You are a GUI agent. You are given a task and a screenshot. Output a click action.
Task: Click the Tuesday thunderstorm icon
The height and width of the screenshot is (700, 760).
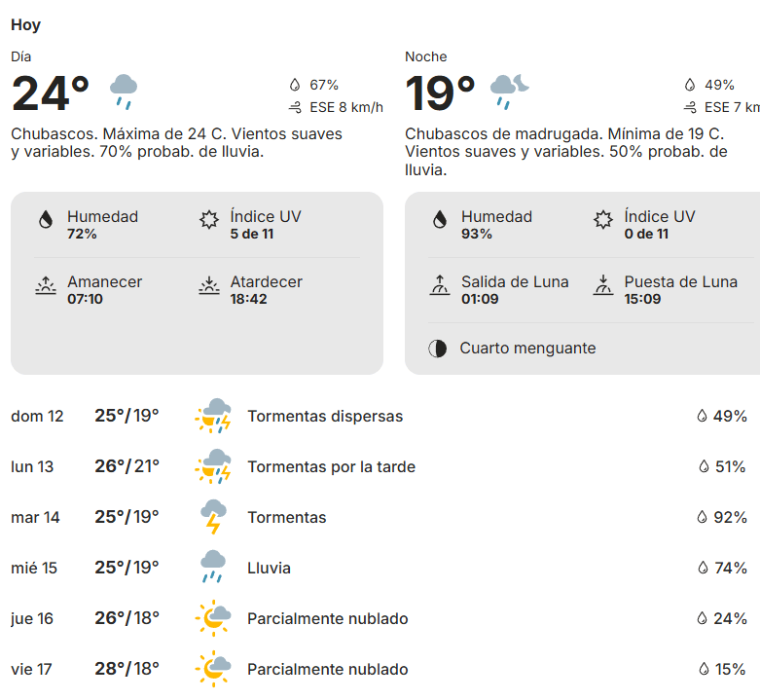click(x=213, y=517)
